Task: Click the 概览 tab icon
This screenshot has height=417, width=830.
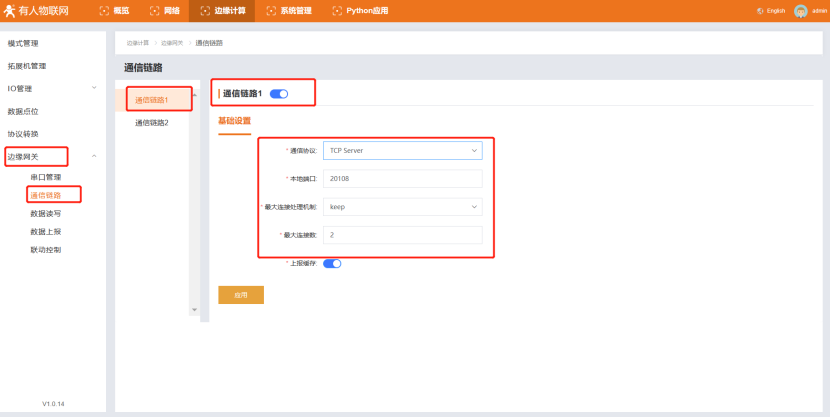Action: pos(105,11)
